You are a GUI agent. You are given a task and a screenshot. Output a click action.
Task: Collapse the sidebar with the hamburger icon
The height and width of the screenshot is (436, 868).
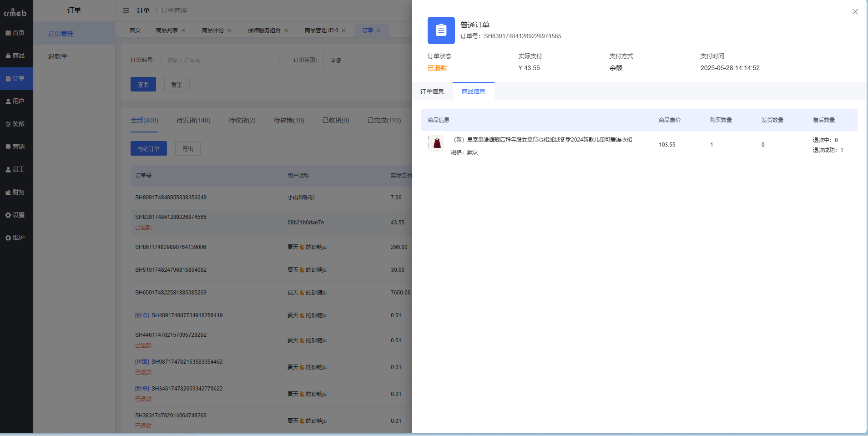(126, 10)
